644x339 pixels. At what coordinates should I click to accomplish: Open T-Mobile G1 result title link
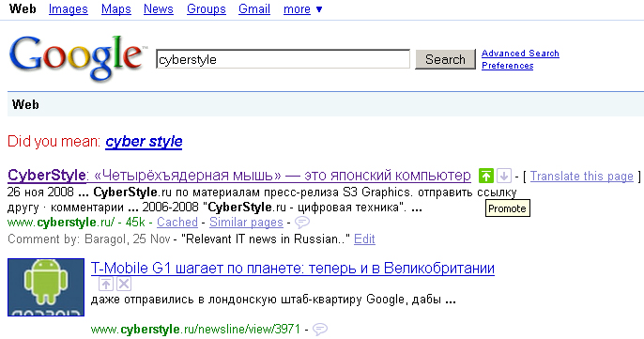(293, 269)
